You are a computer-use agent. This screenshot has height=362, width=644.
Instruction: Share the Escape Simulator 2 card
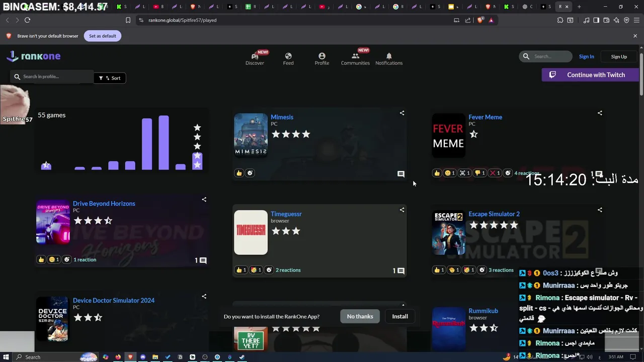point(600,210)
